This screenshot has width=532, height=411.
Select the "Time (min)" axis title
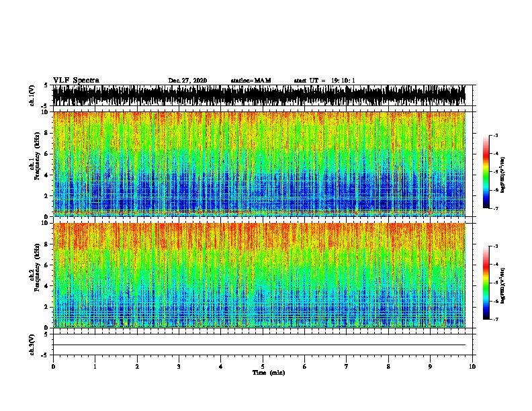point(269,373)
